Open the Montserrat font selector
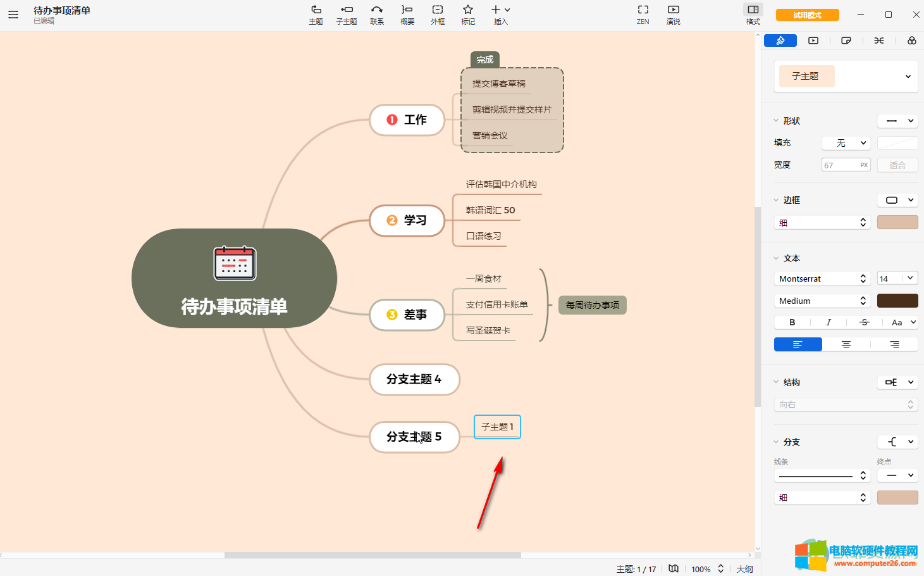The image size is (924, 576). 822,279
